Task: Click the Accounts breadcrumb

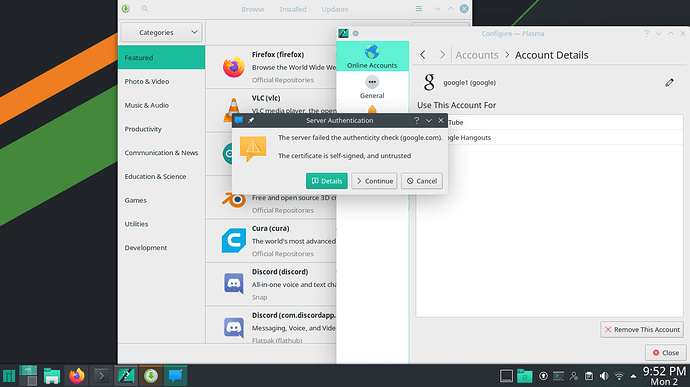Action: click(477, 55)
